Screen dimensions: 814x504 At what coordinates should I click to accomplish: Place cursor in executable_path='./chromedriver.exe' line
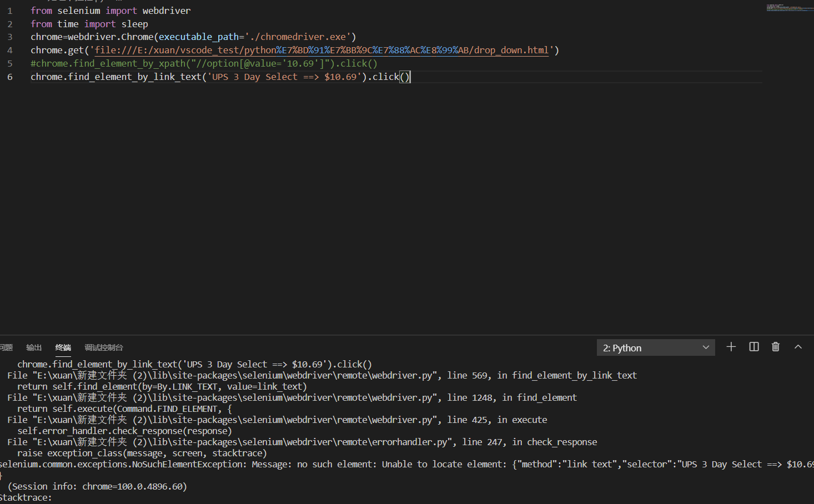pos(193,37)
